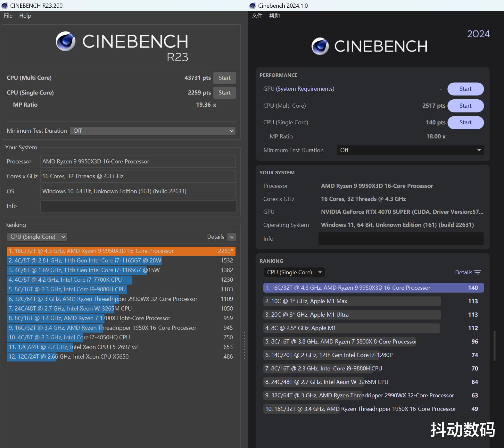Click OS field showing Windows 10 in R23
The image size is (504, 448).
coord(138,191)
